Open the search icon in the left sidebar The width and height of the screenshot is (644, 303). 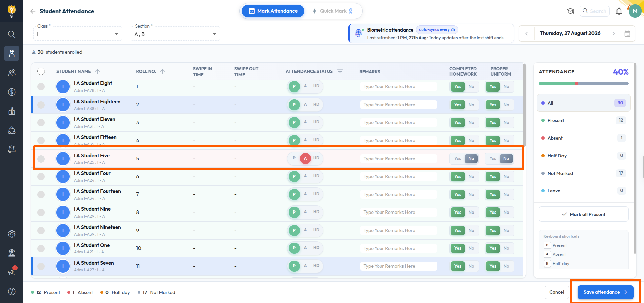[12, 34]
